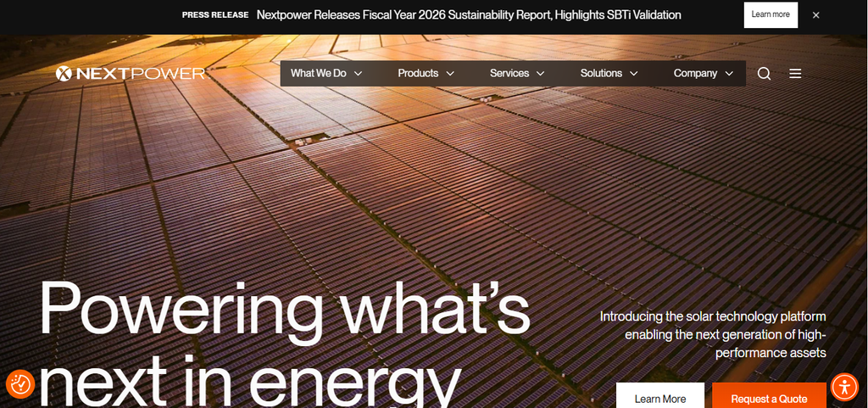Select the Services menu label
868x408 pixels.
point(509,74)
